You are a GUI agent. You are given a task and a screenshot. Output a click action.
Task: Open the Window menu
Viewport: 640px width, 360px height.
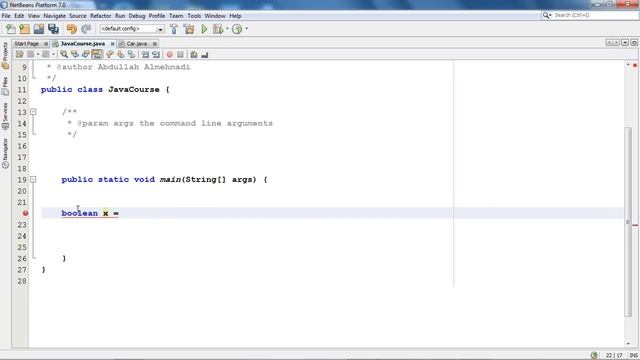[215, 16]
